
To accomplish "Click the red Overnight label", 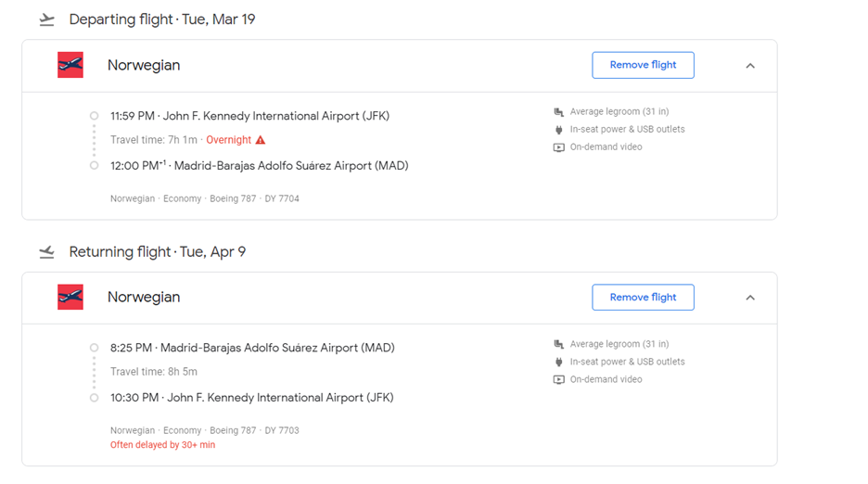I will coord(228,140).
